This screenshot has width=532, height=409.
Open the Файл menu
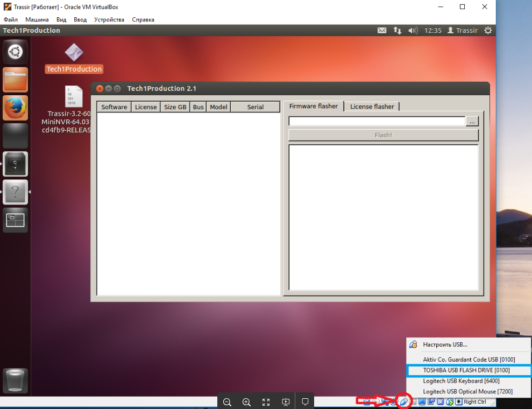click(x=11, y=20)
